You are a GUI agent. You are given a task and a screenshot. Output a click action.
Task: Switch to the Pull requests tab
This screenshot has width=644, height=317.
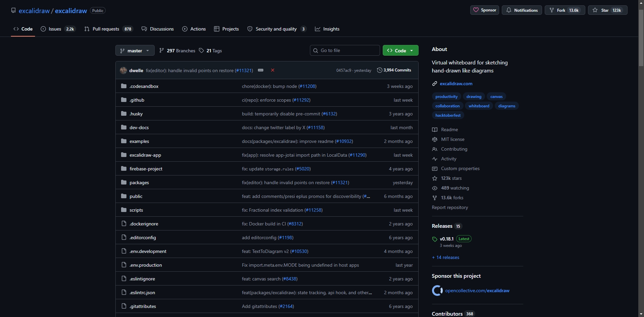tap(108, 29)
